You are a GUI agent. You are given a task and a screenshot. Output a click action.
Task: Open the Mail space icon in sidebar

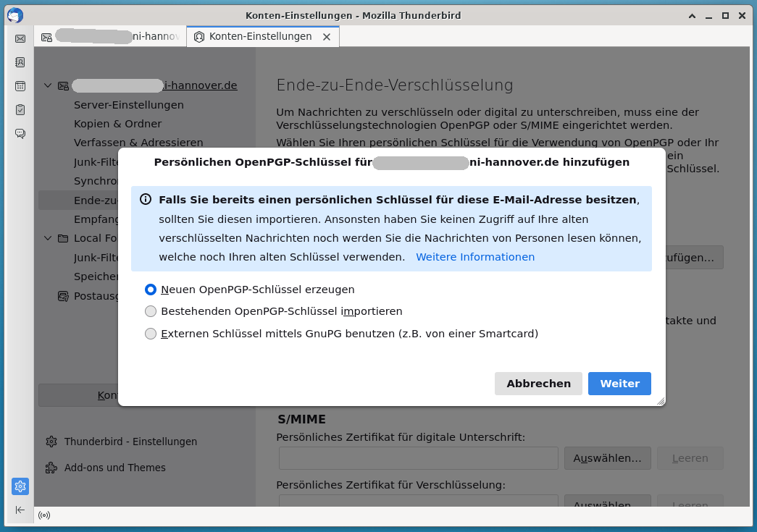pos(20,38)
